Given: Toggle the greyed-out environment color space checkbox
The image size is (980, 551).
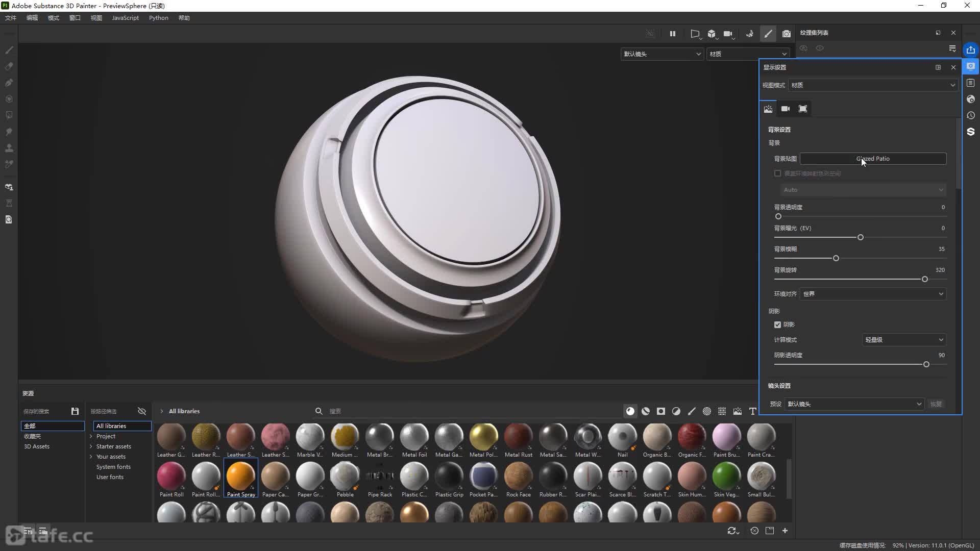Looking at the screenshot, I should tap(777, 173).
